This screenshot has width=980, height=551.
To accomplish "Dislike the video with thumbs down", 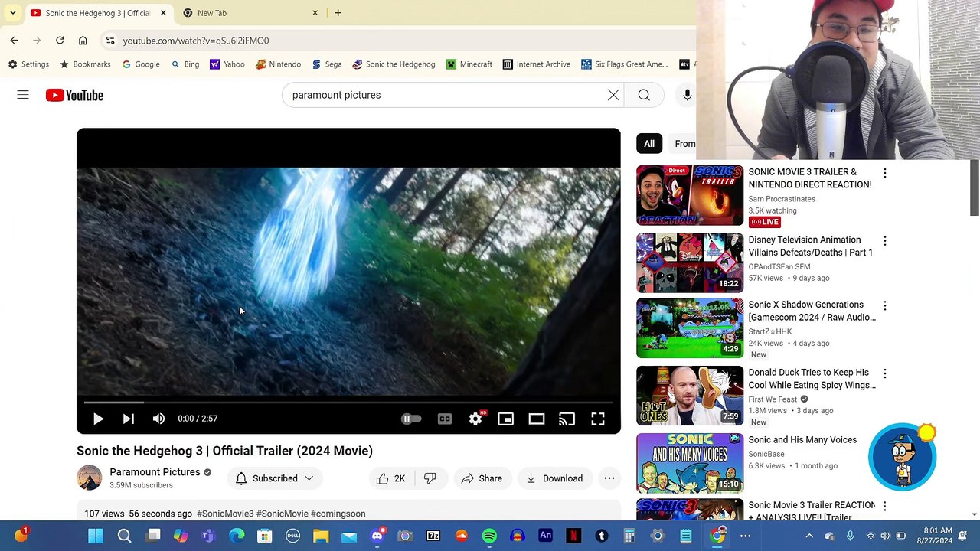I will [430, 478].
